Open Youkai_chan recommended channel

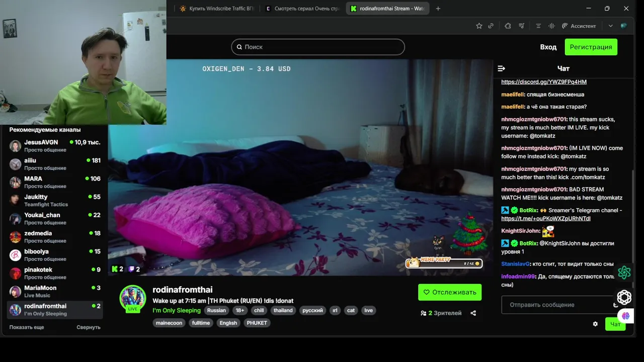point(55,218)
